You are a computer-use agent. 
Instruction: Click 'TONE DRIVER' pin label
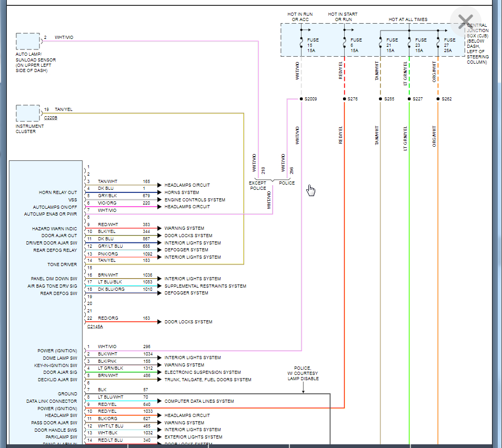click(62, 264)
